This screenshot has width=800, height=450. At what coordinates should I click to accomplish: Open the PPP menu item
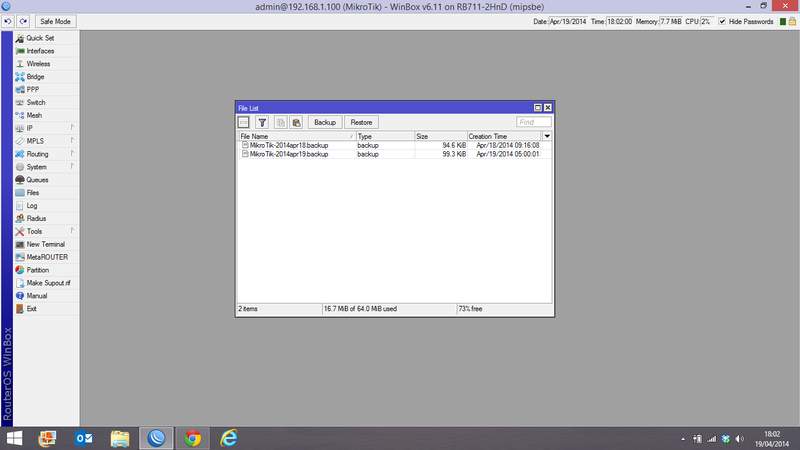point(33,89)
